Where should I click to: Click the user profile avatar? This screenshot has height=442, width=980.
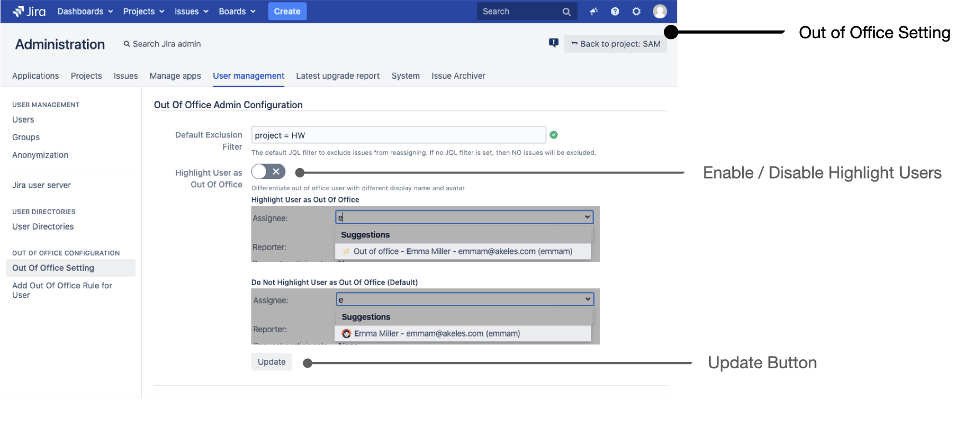point(660,12)
